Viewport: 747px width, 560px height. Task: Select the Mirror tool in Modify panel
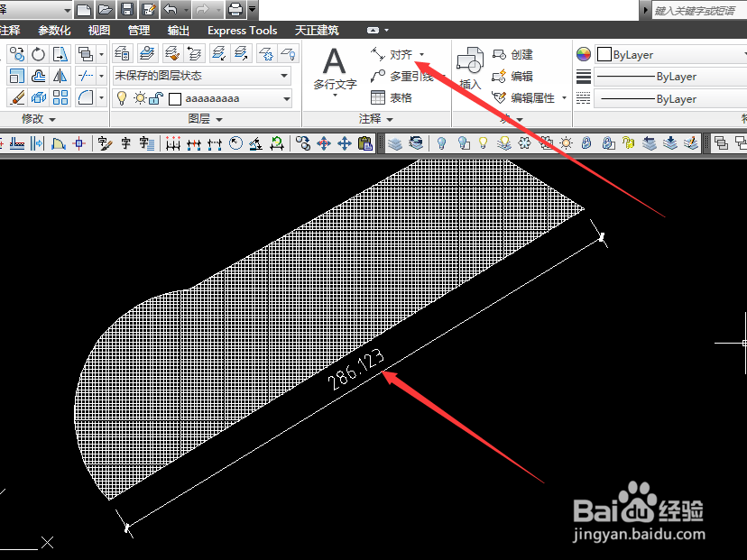pos(60,76)
